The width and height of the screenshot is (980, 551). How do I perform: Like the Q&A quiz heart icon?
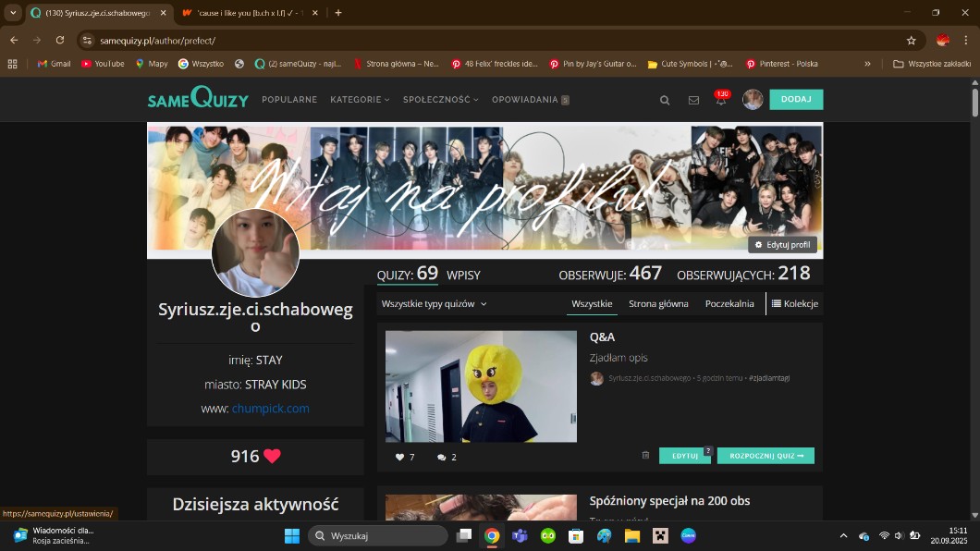pyautogui.click(x=400, y=457)
